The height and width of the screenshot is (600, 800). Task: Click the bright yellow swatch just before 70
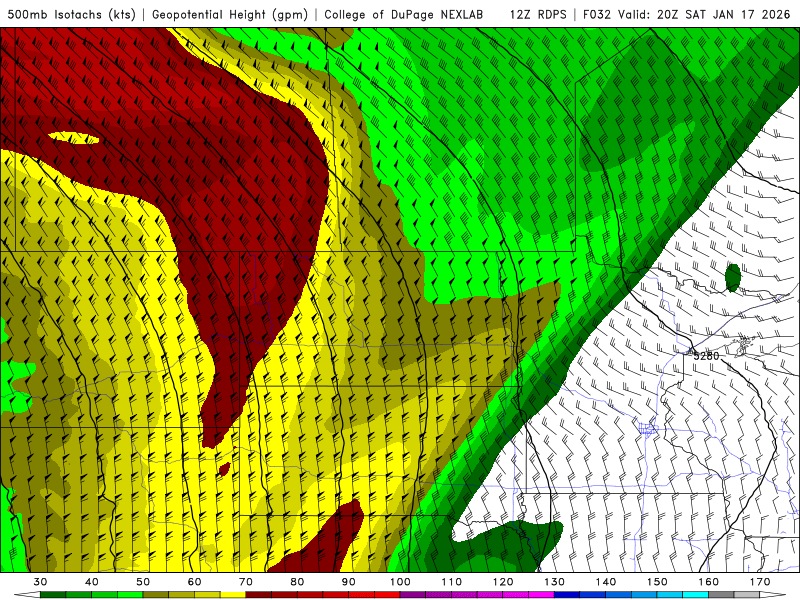pyautogui.click(x=233, y=595)
